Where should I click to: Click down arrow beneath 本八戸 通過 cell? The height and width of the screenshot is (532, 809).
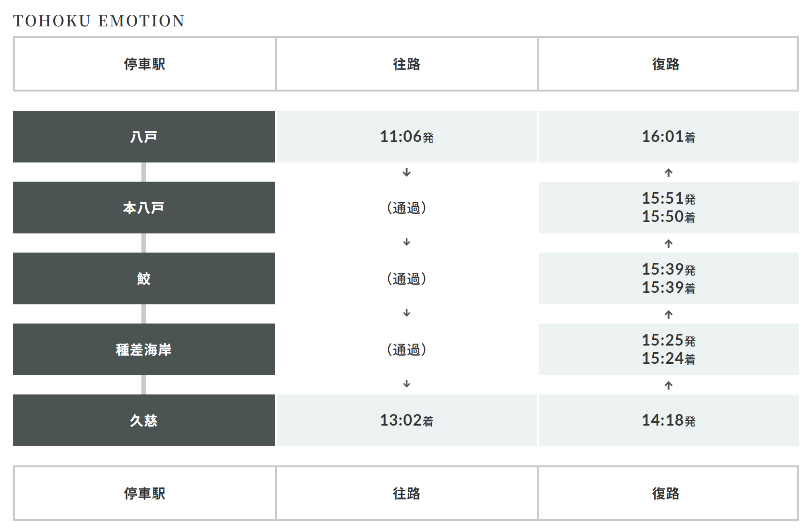tap(406, 243)
